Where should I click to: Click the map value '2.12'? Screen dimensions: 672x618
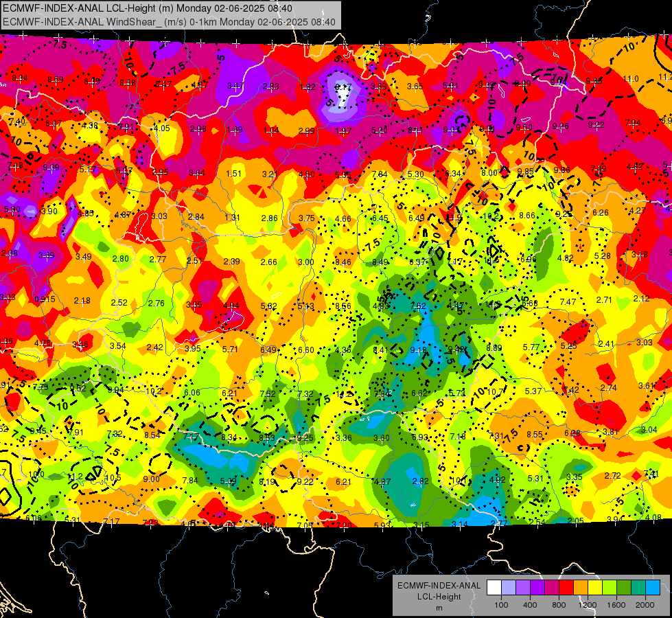coord(641,299)
